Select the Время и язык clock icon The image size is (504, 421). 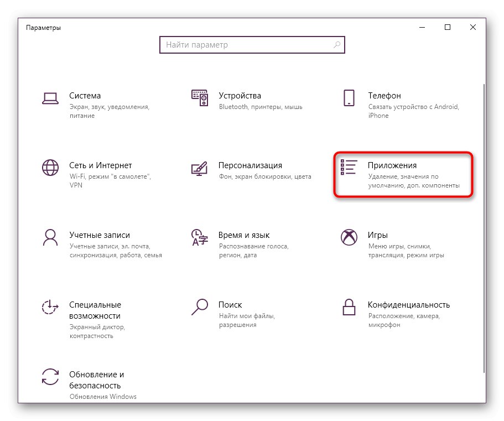tap(199, 237)
